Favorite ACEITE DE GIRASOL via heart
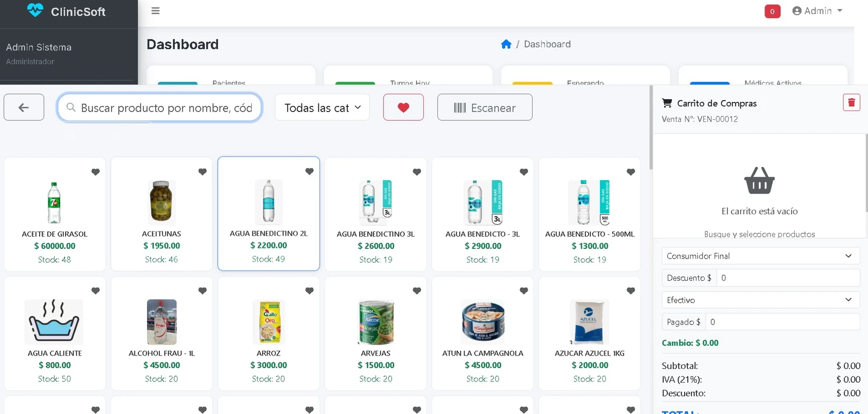 pos(95,172)
